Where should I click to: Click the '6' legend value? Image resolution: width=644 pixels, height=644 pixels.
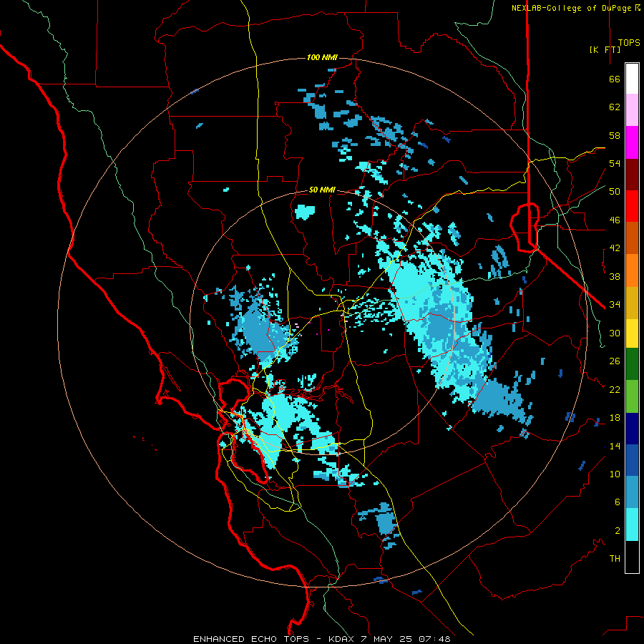click(x=618, y=502)
